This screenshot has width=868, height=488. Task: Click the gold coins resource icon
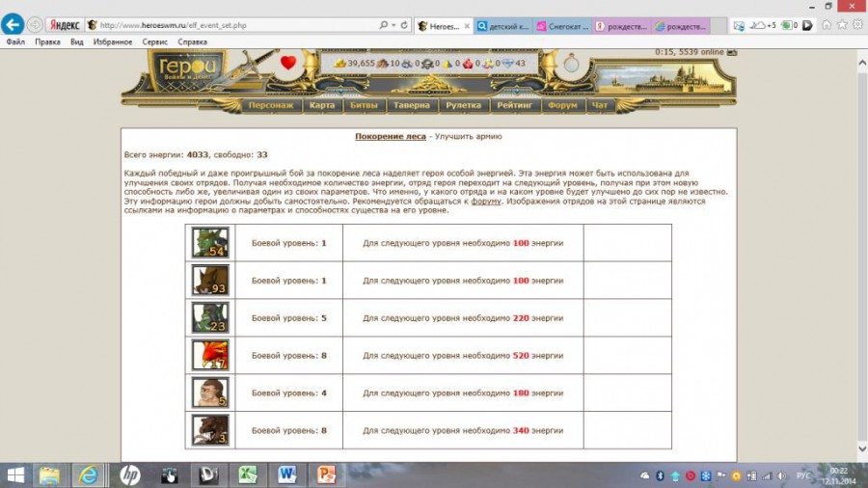(340, 64)
